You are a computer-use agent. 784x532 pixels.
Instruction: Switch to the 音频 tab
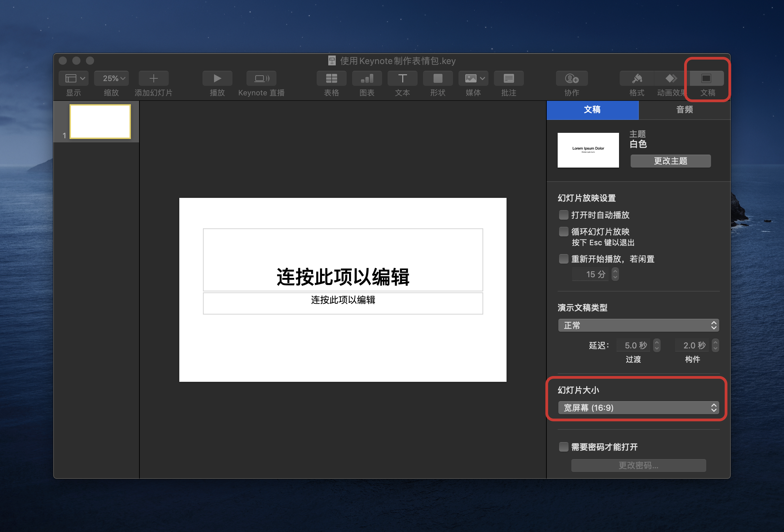(684, 110)
